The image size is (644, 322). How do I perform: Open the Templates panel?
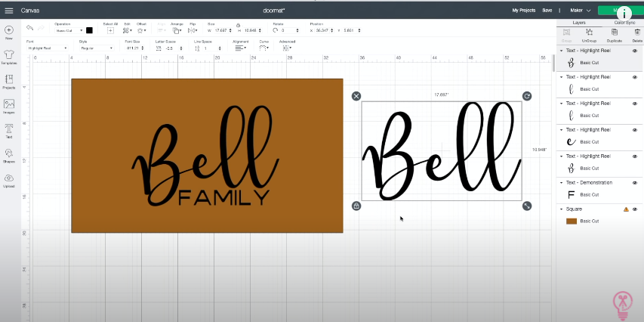coord(8,54)
